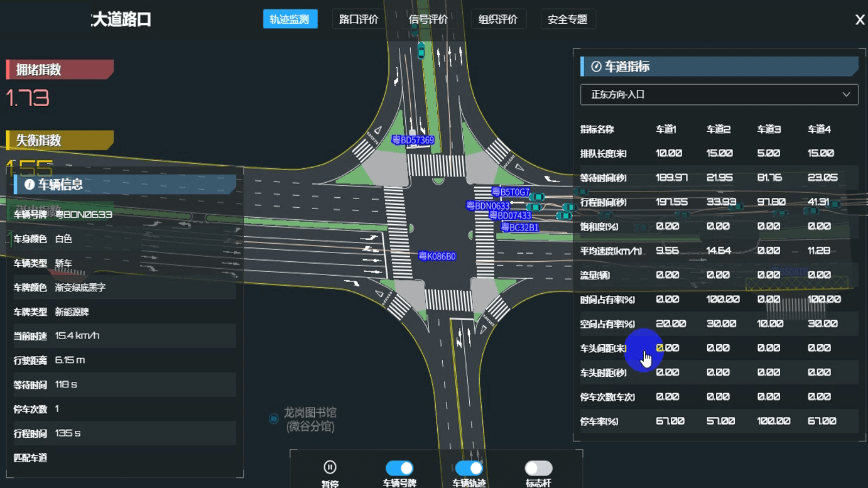Click the 行程时间 value 135 s

point(67,433)
